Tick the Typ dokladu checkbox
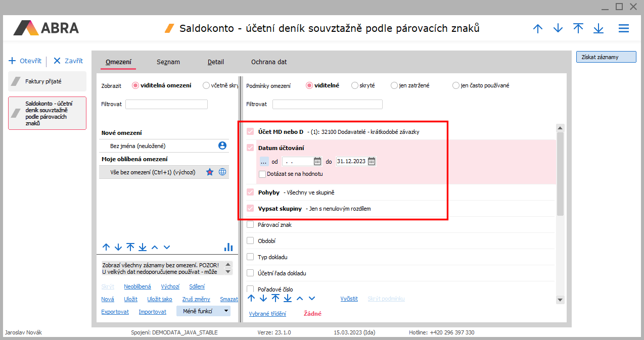The width and height of the screenshot is (644, 340). (250, 257)
